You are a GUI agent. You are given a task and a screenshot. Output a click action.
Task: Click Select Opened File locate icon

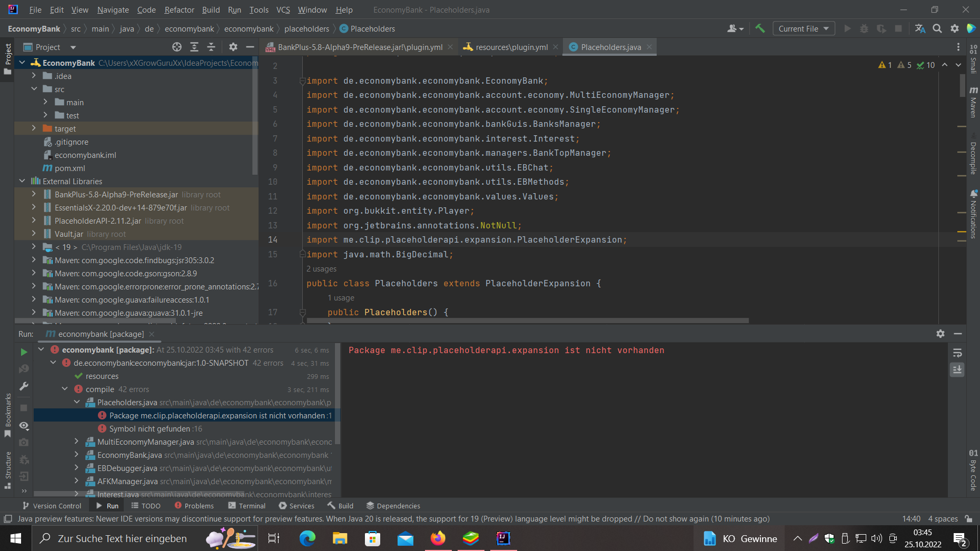177,47
